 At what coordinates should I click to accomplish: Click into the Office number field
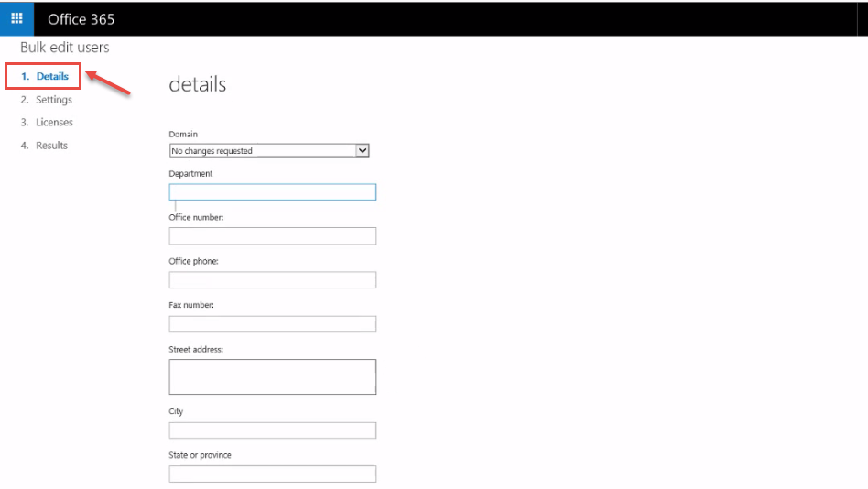[272, 236]
